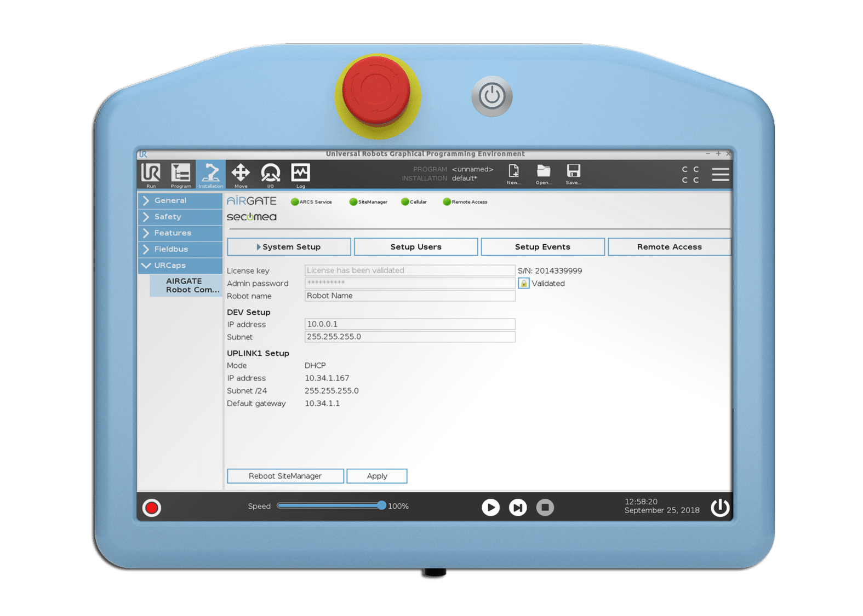
Task: Click the DEV IP address field
Action: [x=410, y=324]
